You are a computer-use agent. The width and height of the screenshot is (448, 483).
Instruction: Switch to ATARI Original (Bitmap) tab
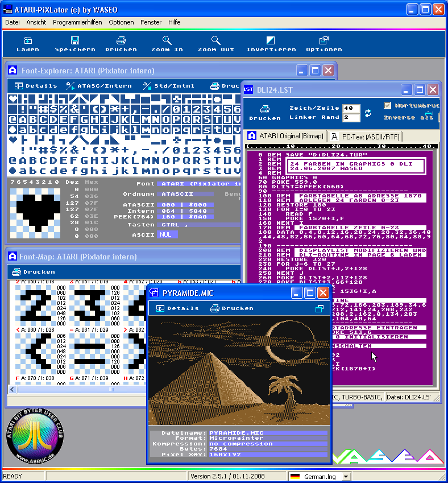point(285,136)
